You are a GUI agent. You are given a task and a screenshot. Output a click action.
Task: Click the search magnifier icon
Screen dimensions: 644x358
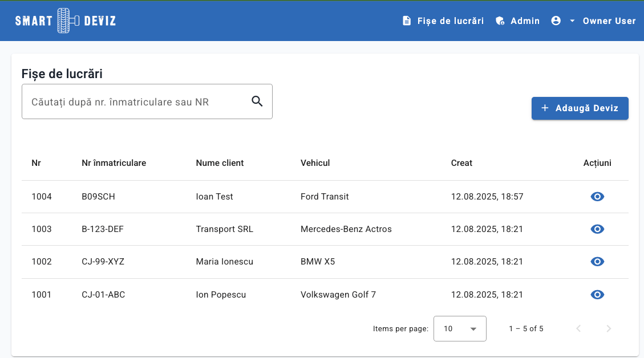[257, 101]
